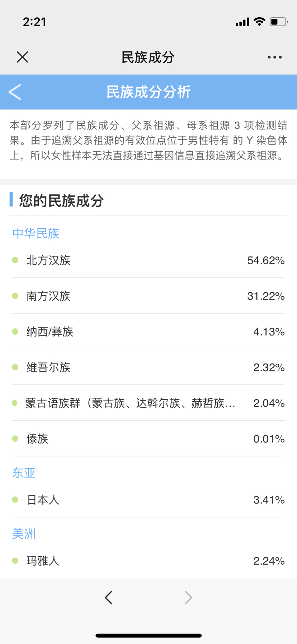The width and height of the screenshot is (297, 644).
Task: Tap the battery icon in status bar
Action: tap(279, 22)
